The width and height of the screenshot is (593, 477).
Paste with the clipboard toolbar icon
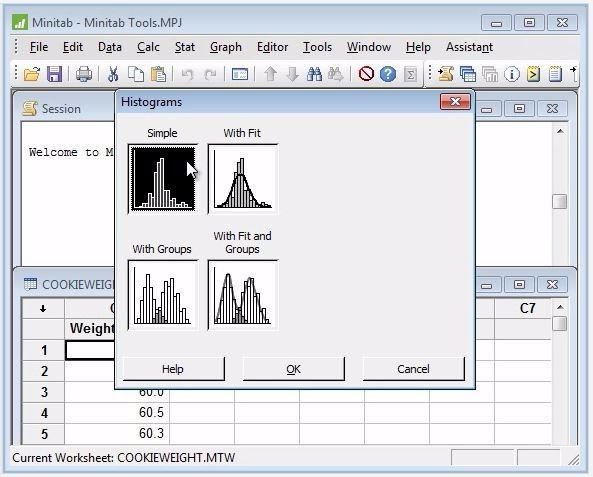tap(158, 74)
